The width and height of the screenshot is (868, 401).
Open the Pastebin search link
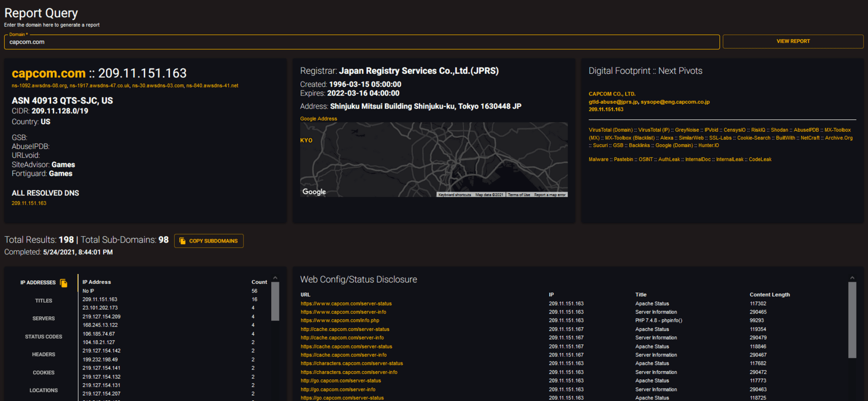[623, 160]
